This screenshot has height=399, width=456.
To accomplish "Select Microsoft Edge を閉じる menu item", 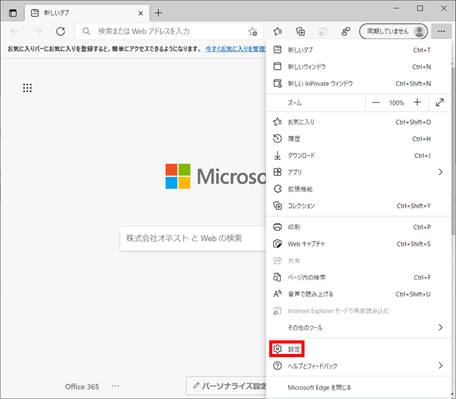I will pos(359,387).
